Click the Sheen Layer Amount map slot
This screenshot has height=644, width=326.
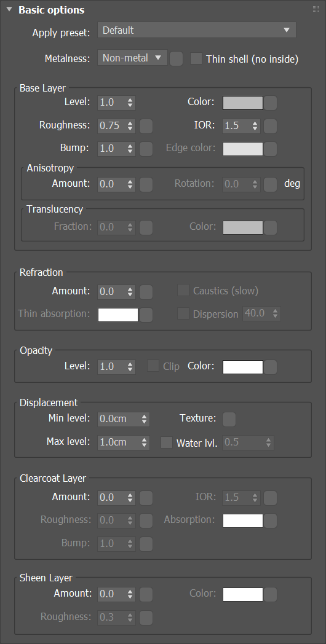pos(146,594)
